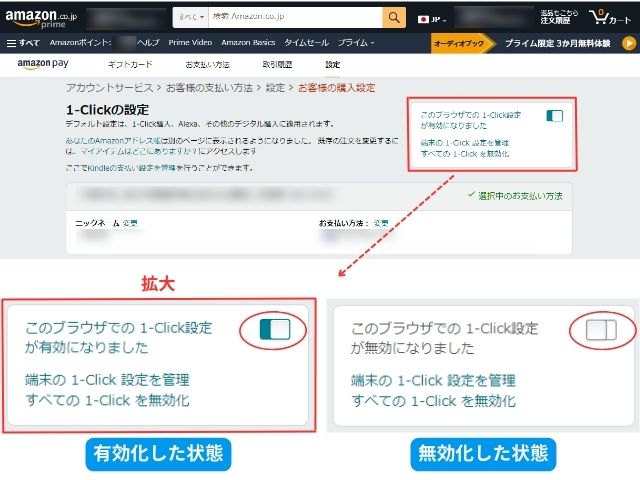Click the 1-Clickの設定 heading
Screen dimensions: 640x480
click(107, 110)
